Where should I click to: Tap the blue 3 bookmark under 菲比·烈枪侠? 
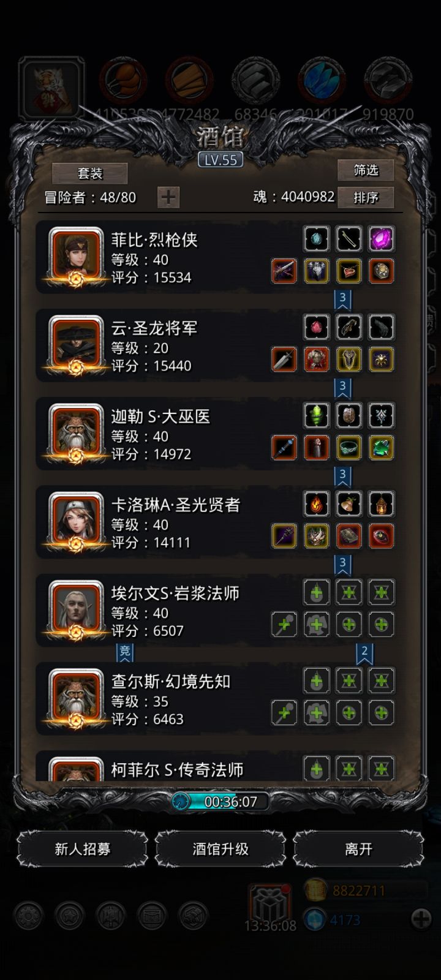point(343,299)
